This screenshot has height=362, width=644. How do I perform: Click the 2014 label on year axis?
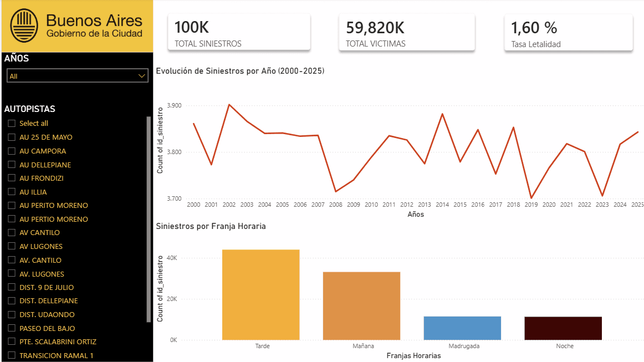[x=442, y=205]
